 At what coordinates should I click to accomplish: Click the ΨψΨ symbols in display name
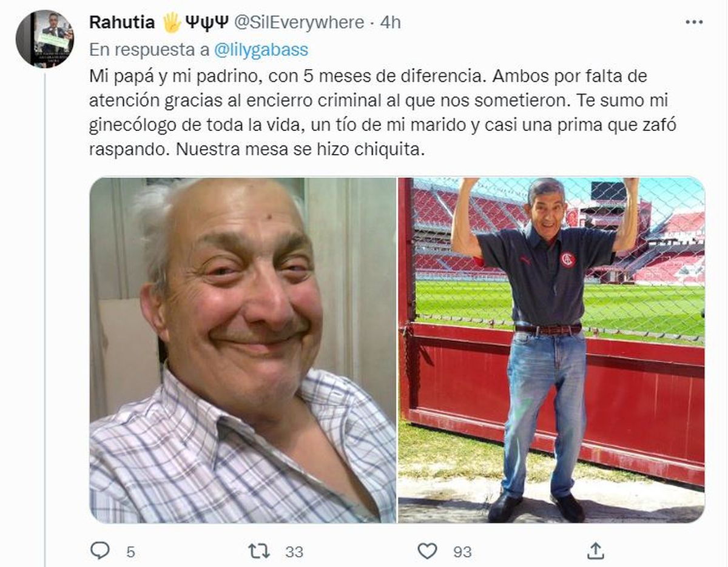pos(206,22)
